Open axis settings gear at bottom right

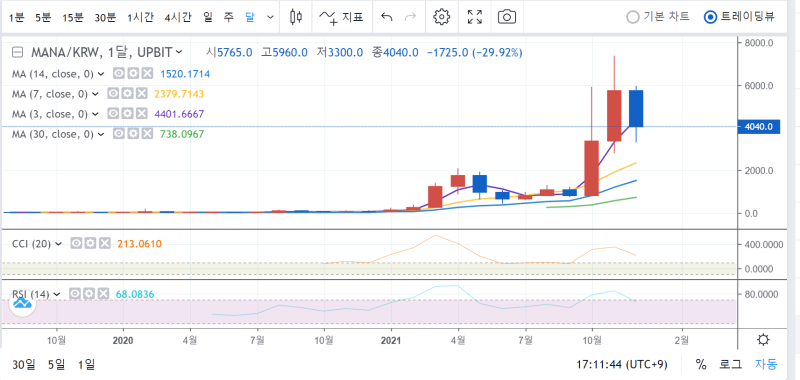(x=763, y=339)
